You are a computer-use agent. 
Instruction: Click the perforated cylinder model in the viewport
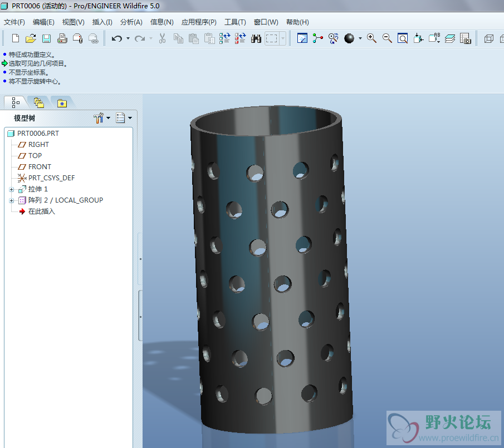coord(272,270)
